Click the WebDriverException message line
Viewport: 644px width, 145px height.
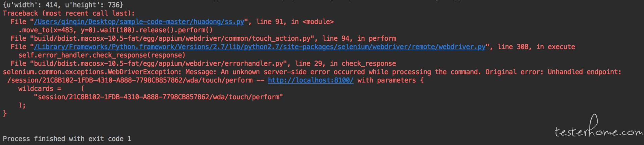pyautogui.click(x=312, y=72)
